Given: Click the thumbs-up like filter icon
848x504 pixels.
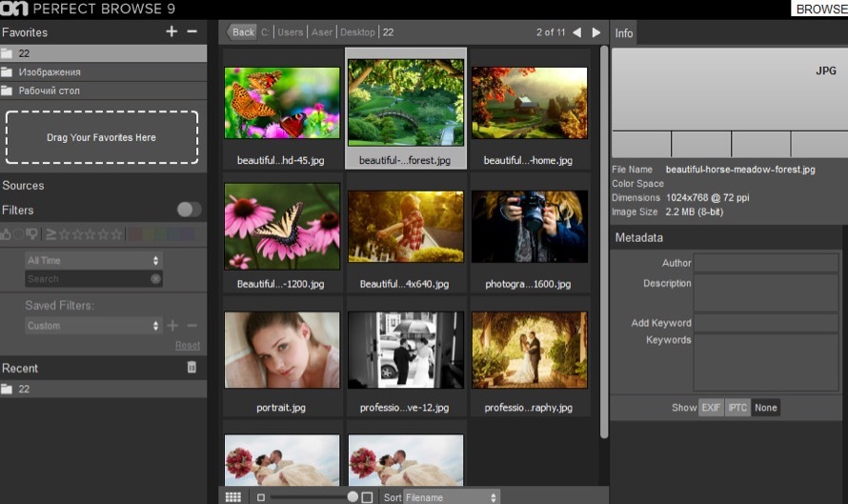Looking at the screenshot, I should pyautogui.click(x=6, y=233).
